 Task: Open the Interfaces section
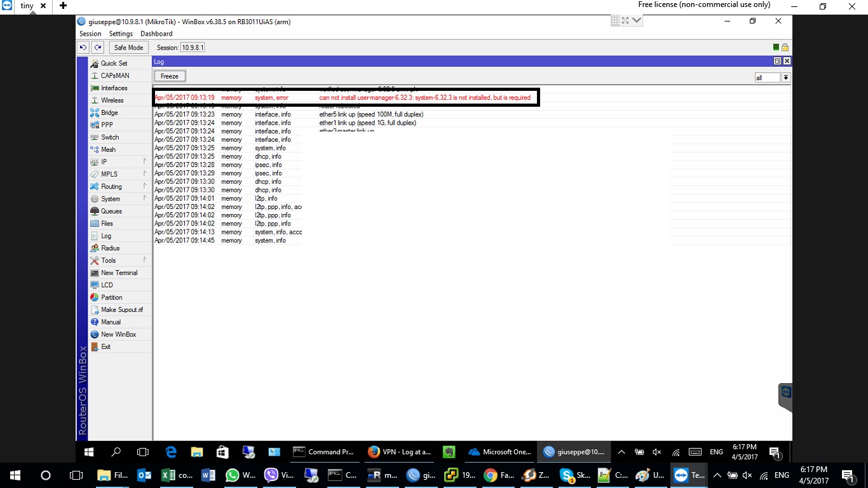(114, 88)
